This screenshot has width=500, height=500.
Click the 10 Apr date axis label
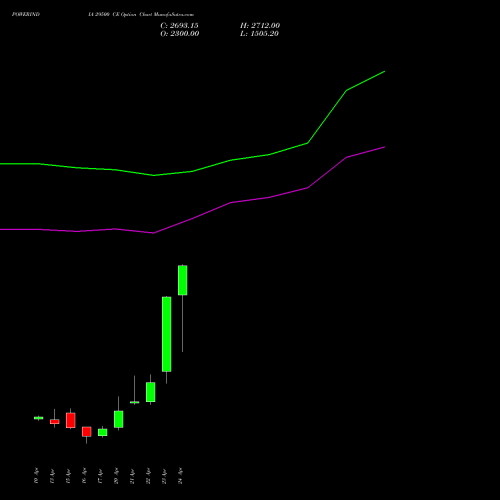[36, 476]
